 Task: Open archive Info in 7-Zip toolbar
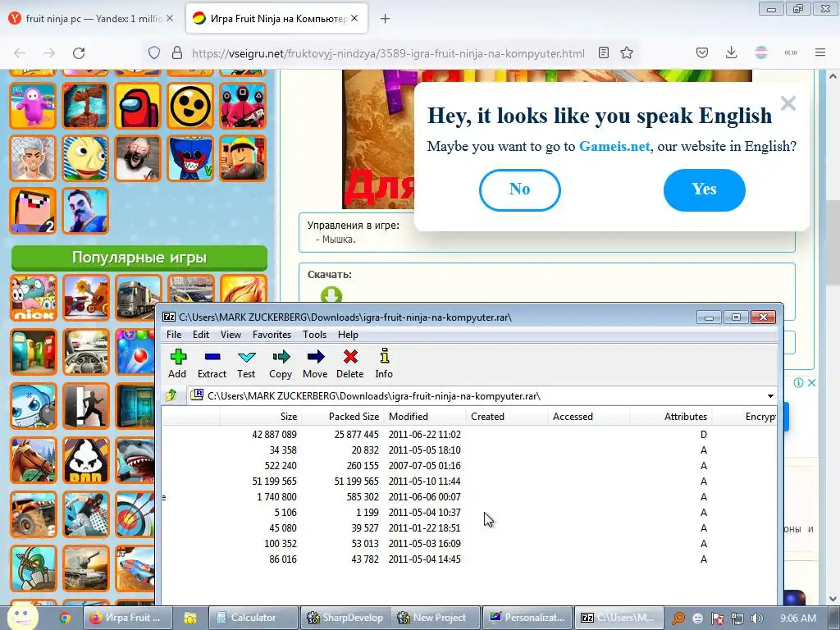coord(384,364)
